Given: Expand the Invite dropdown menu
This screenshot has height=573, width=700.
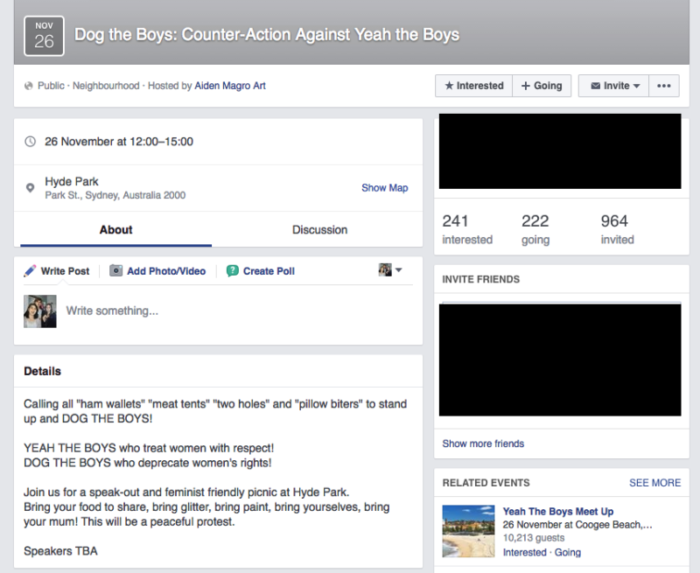Looking at the screenshot, I should (x=614, y=86).
